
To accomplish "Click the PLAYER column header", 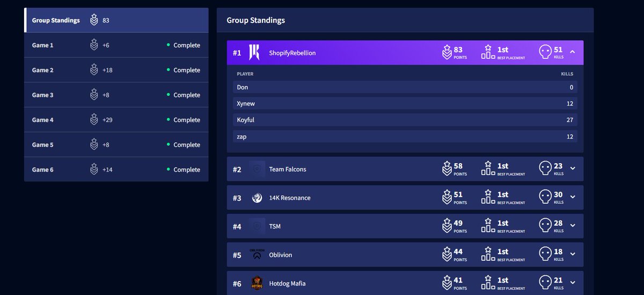I will tap(245, 74).
